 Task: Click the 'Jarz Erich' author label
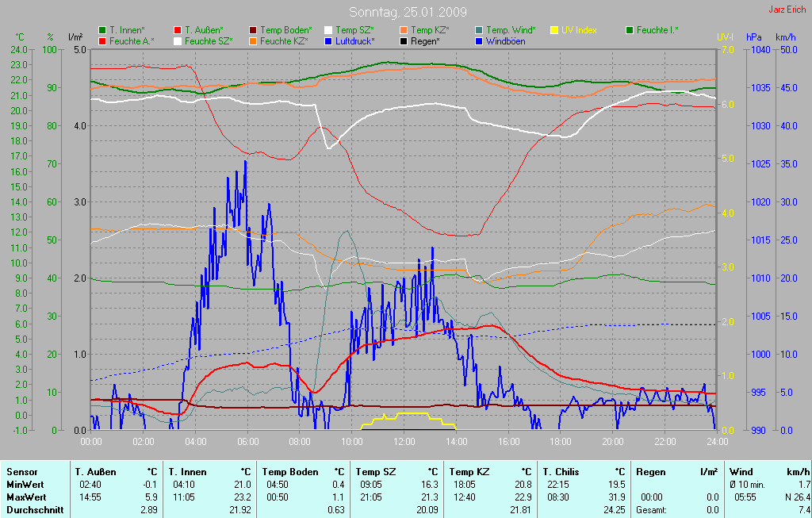click(x=787, y=10)
